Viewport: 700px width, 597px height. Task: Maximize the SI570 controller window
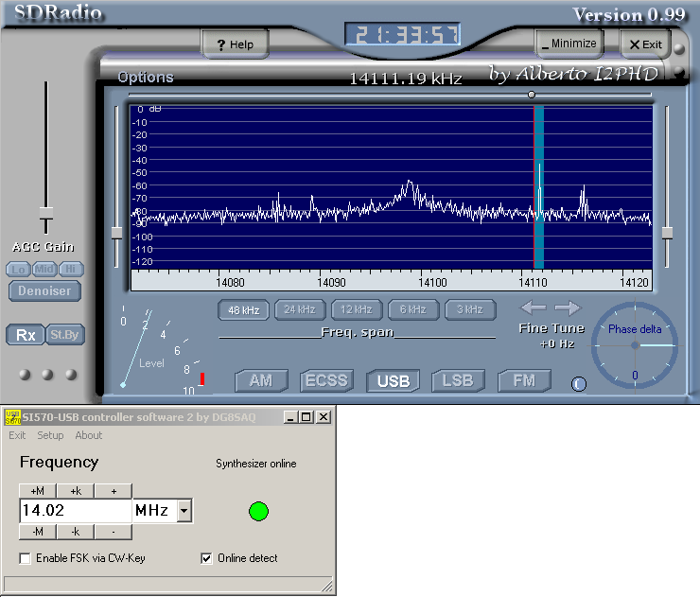[306, 417]
